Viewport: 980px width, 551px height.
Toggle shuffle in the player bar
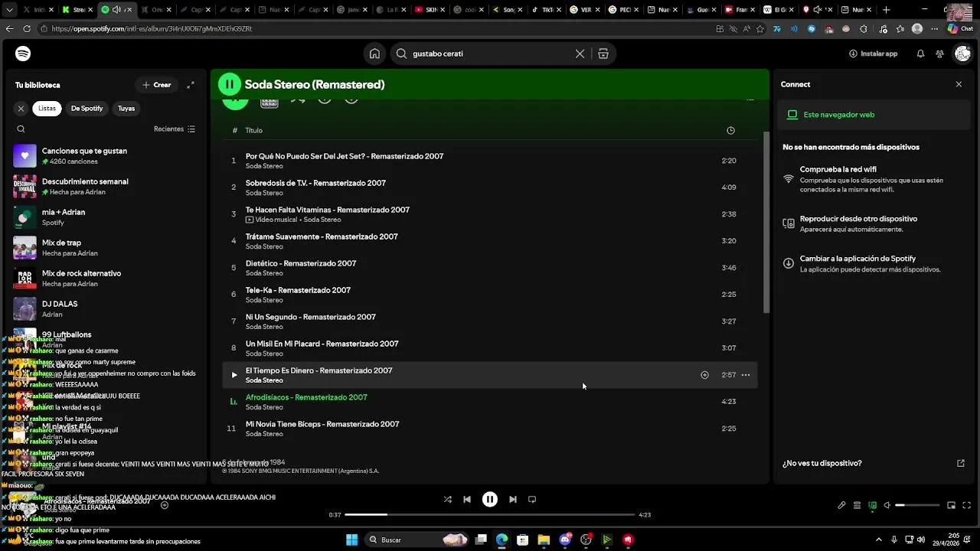point(448,499)
